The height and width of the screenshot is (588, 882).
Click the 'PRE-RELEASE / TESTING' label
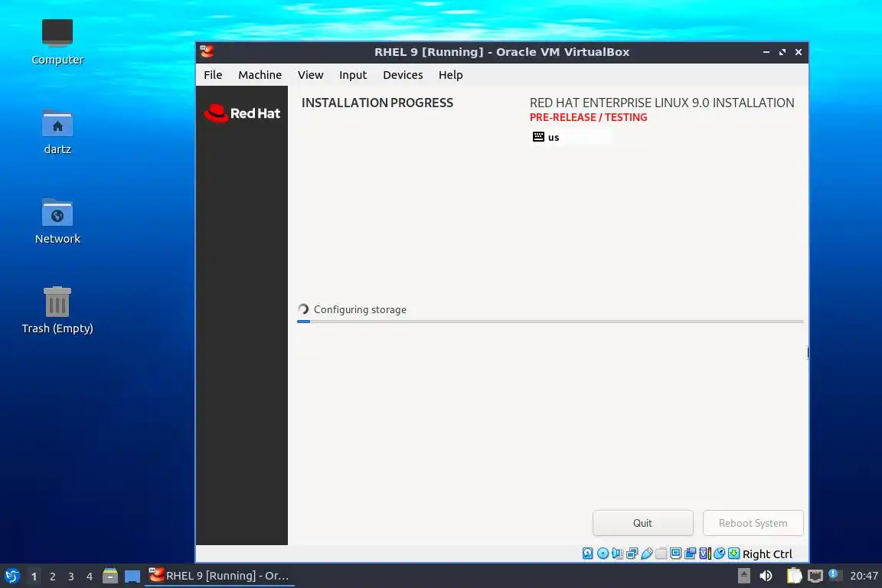tap(588, 118)
